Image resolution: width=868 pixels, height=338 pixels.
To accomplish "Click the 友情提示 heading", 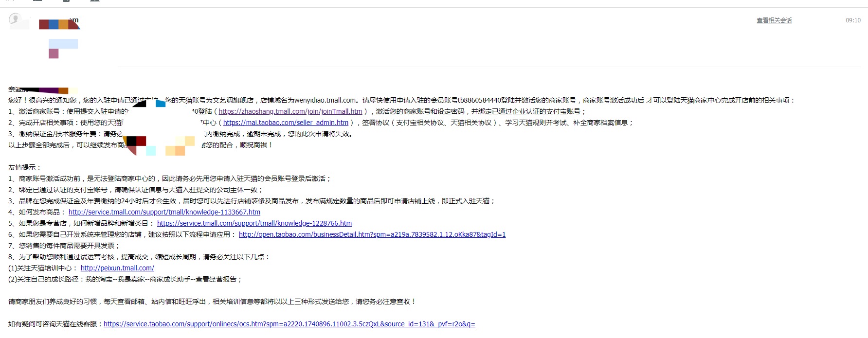I will [25, 168].
